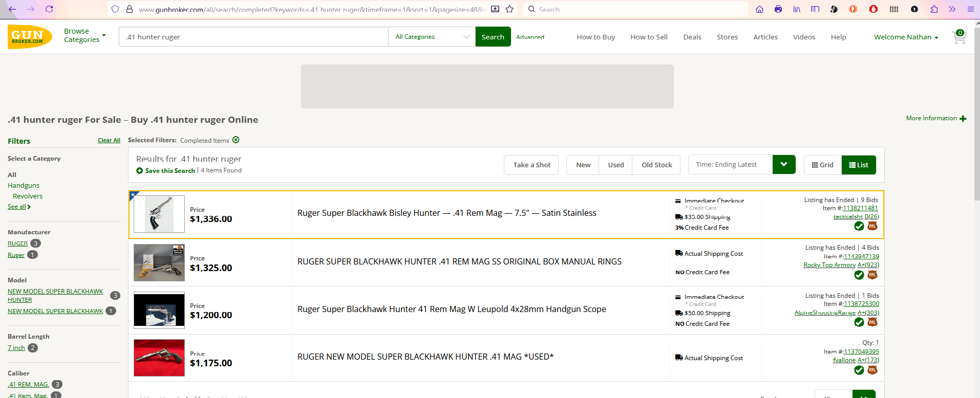
Task: Open the Time: Ending Latest sort dropdown
Action: click(742, 164)
